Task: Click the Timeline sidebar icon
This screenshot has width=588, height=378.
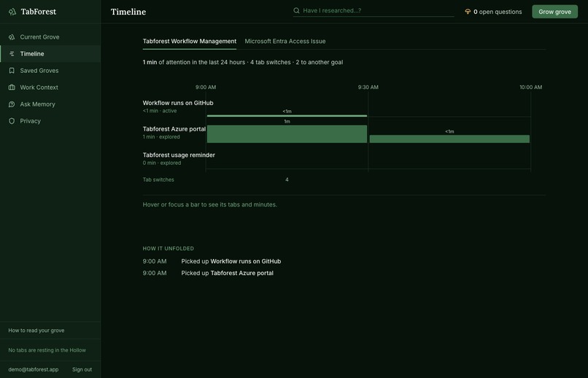Action: click(x=12, y=53)
